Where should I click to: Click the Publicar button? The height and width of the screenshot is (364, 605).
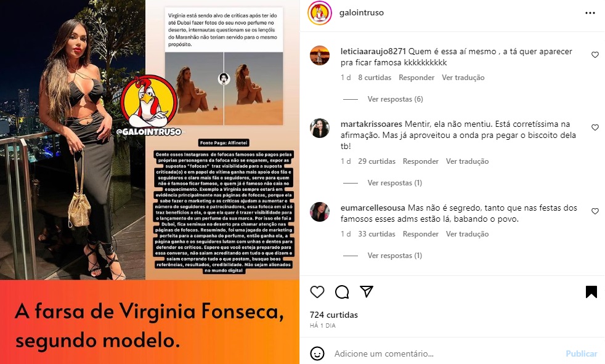click(x=582, y=354)
